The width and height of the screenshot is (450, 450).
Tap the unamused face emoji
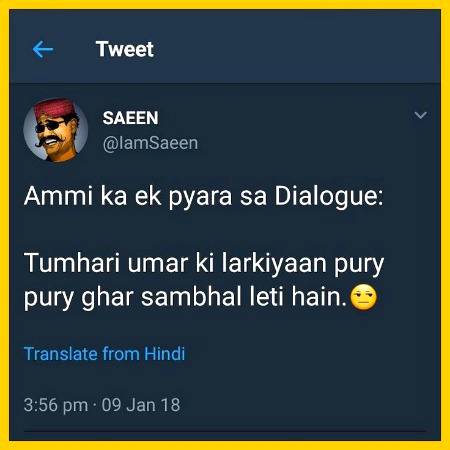(364, 297)
